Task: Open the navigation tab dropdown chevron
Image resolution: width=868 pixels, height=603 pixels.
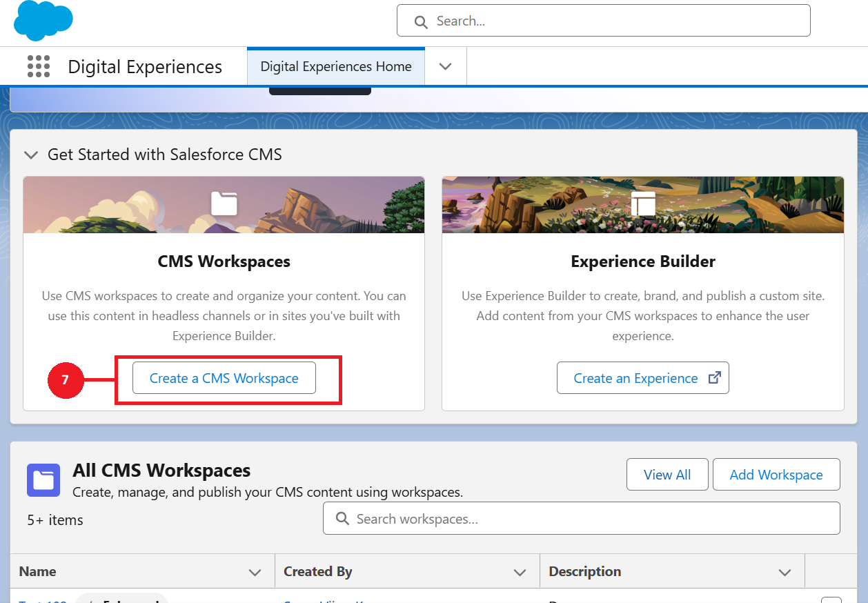Action: point(446,67)
